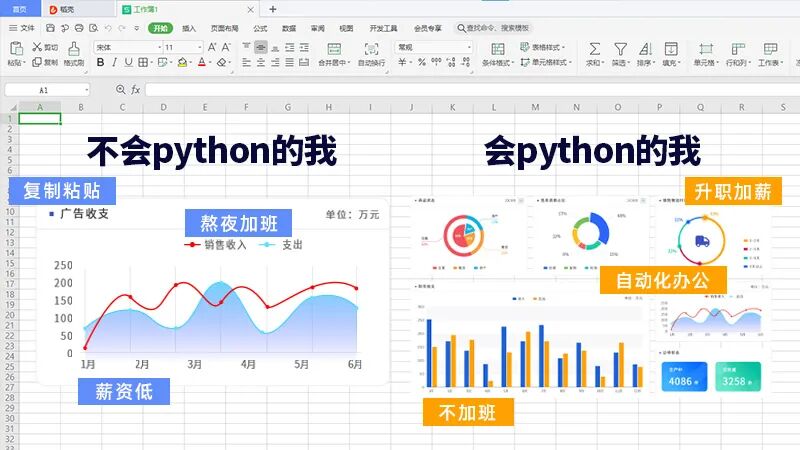Click the Redo arrow
Image resolution: width=800 pixels, height=450 pixels.
(x=122, y=28)
